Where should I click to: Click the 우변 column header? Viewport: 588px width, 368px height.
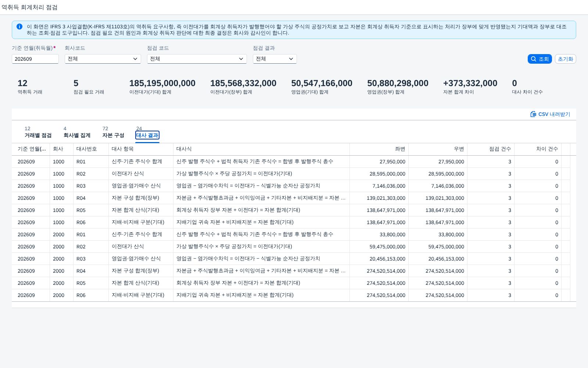(438, 149)
